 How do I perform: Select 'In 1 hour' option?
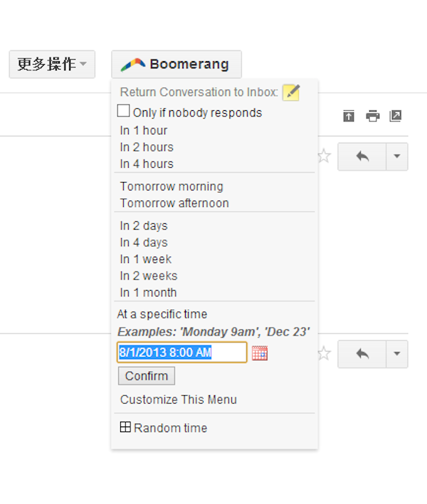(x=144, y=131)
